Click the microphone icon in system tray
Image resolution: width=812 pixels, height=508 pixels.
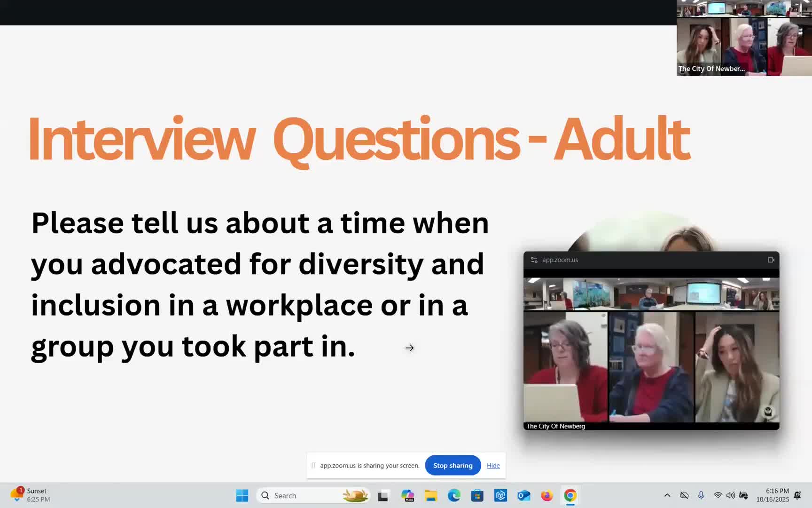point(701,495)
